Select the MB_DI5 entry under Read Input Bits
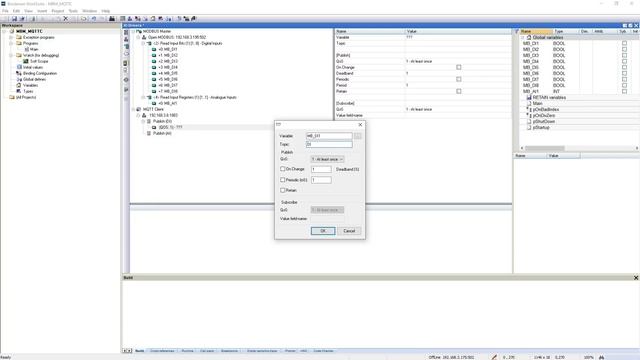Viewport: 640px width, 360px height. tap(168, 73)
